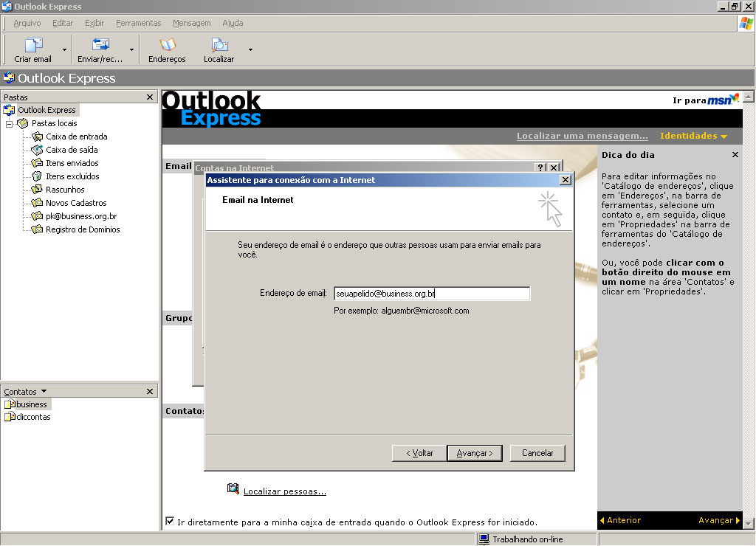Select the business contact icon
Screen dimensions: 756x546
10,404
